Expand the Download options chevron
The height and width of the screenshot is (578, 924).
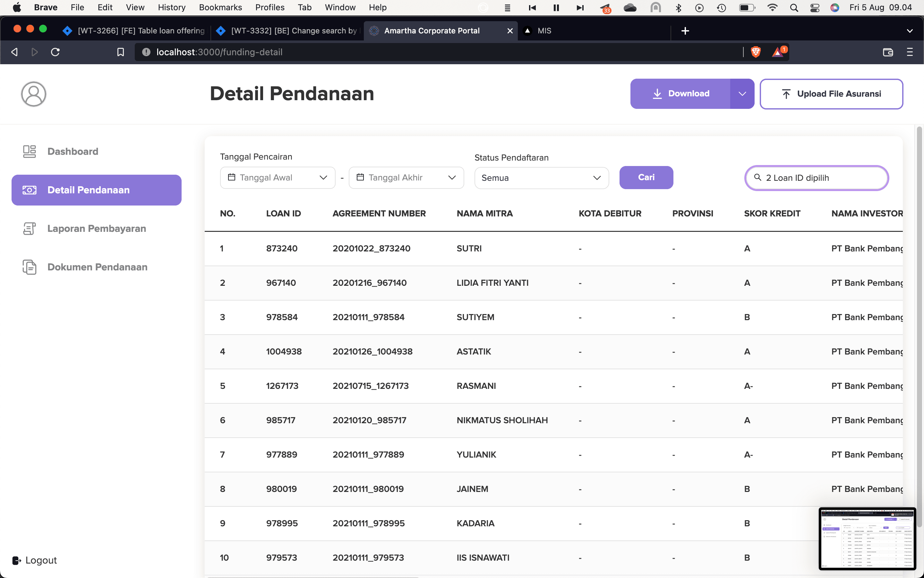742,94
